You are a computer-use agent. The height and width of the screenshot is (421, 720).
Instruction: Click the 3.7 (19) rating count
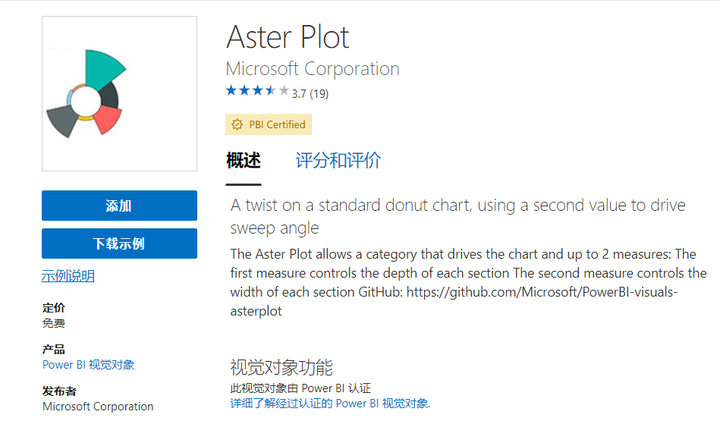coord(310,94)
